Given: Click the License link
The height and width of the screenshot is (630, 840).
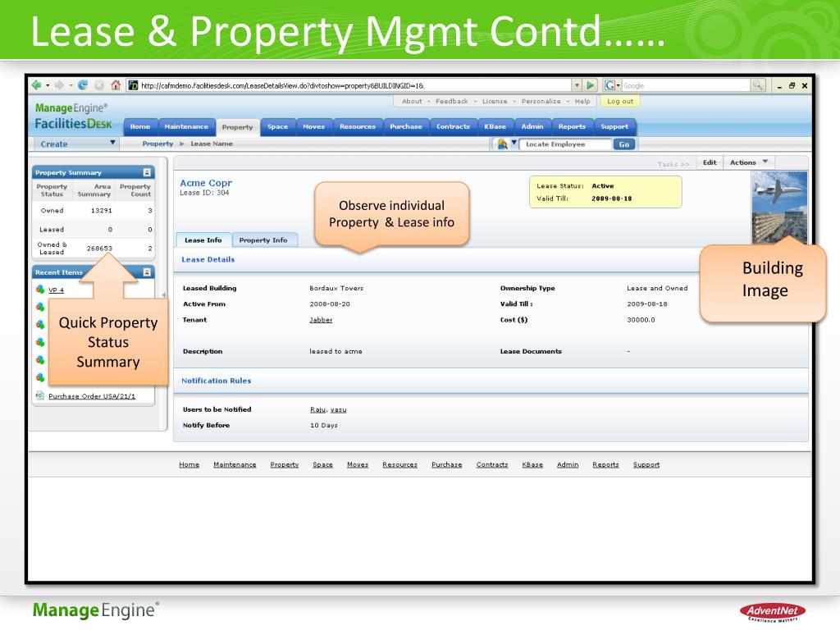Looking at the screenshot, I should pyautogui.click(x=495, y=101).
